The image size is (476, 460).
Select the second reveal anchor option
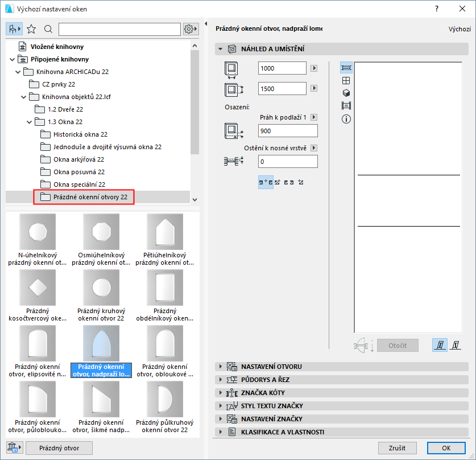pos(277,182)
